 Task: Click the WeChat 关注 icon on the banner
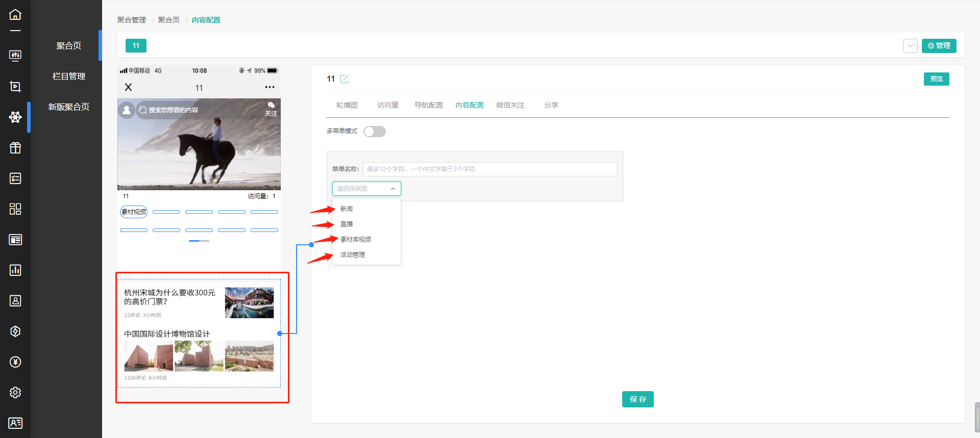[271, 109]
